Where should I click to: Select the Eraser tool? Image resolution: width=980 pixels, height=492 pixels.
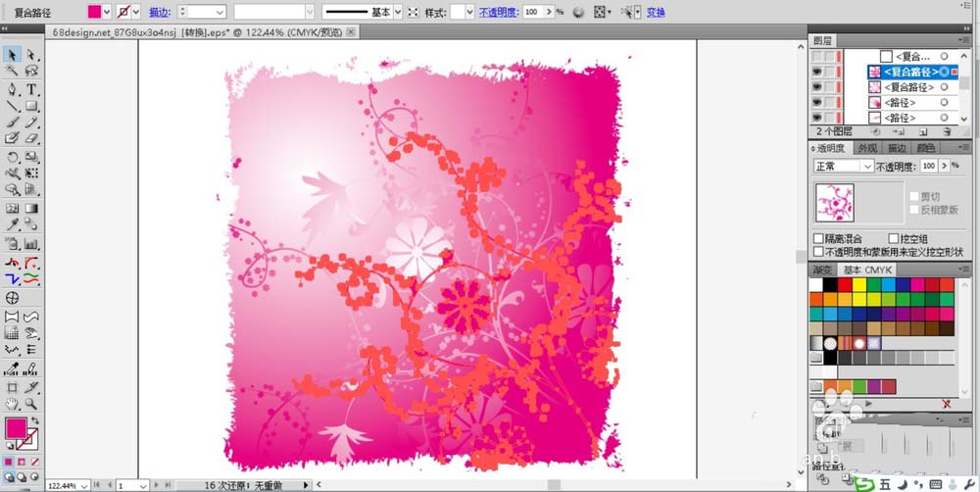[31, 139]
